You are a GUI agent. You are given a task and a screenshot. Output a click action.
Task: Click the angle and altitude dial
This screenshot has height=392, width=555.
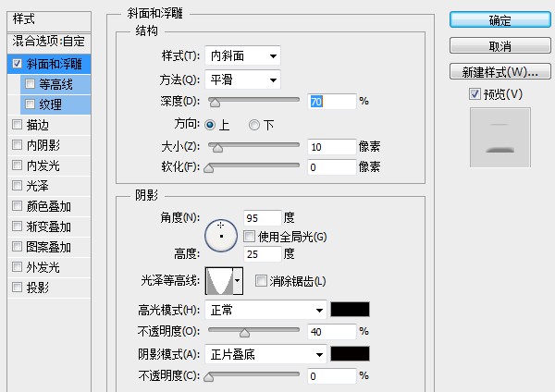tap(221, 236)
